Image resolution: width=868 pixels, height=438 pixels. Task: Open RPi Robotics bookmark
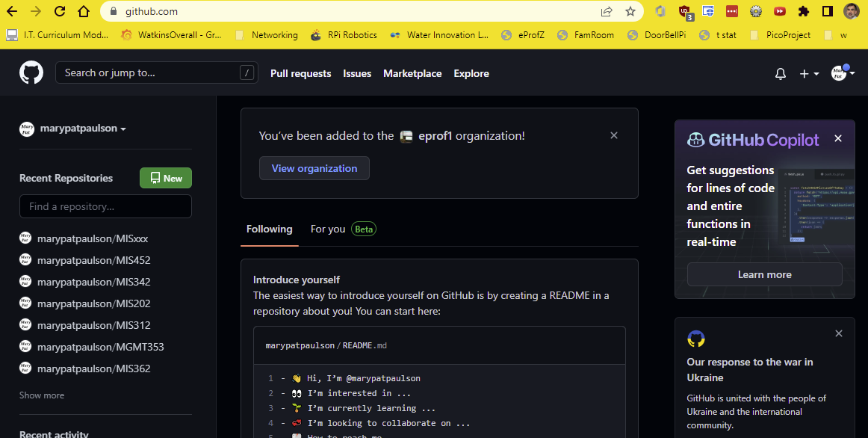(x=344, y=35)
